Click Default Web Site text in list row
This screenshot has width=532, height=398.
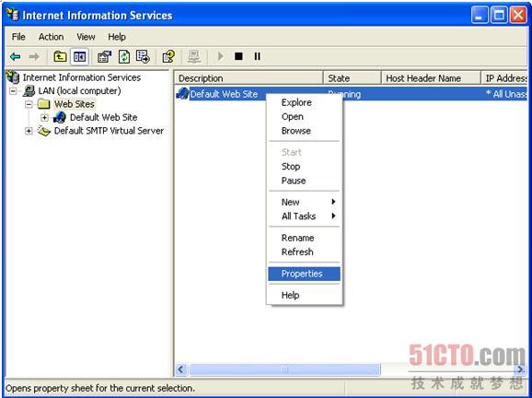(x=224, y=94)
